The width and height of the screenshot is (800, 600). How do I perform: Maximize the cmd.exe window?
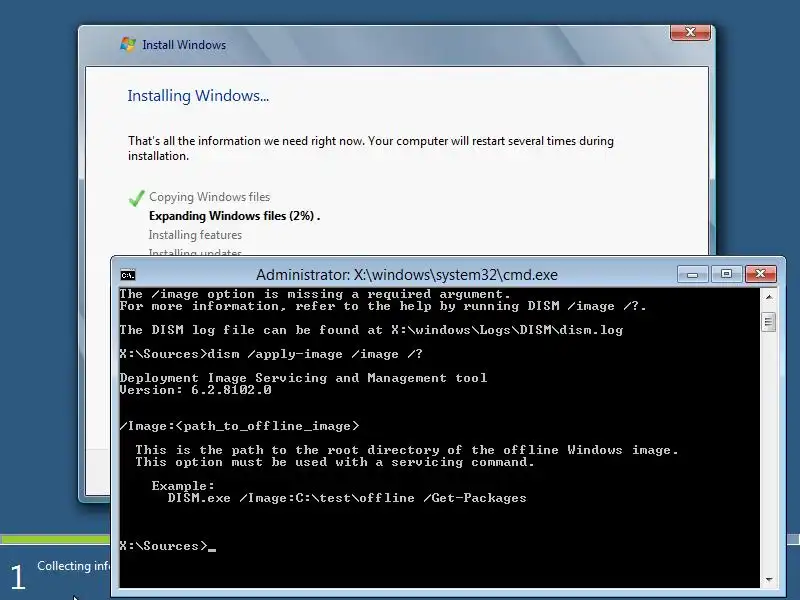726,274
